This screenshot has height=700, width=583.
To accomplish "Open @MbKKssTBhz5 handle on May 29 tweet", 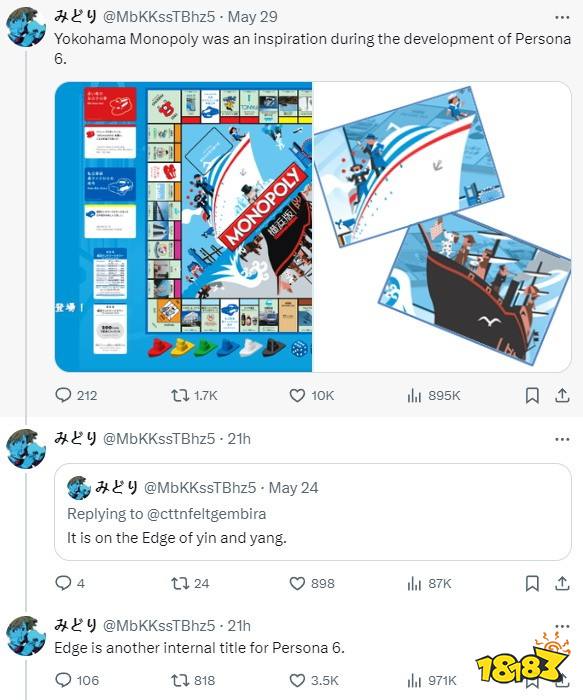I will point(159,17).
